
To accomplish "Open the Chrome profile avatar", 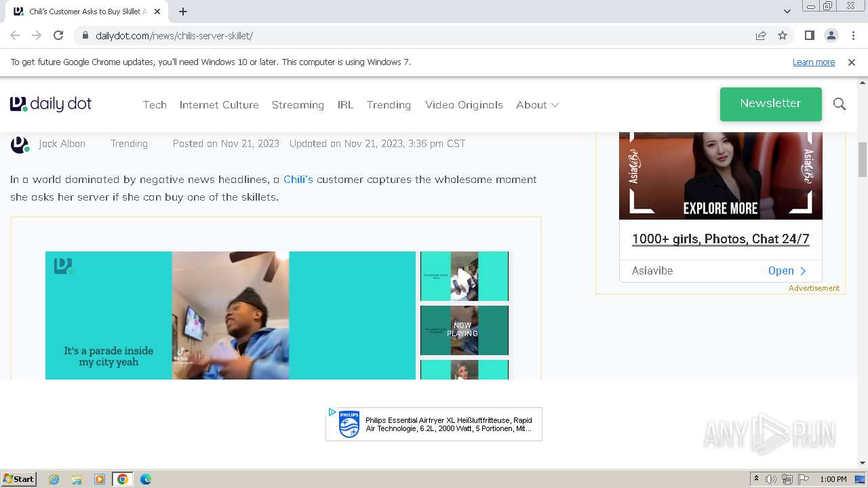I will pyautogui.click(x=831, y=35).
